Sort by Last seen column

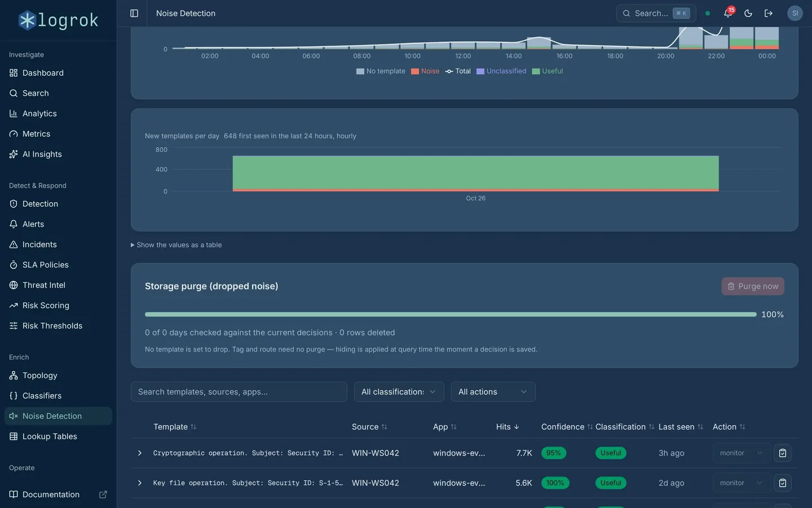pos(681,427)
